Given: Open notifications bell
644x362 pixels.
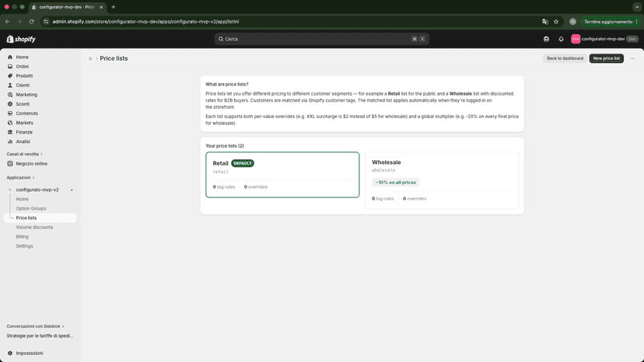Looking at the screenshot, I should point(561,39).
